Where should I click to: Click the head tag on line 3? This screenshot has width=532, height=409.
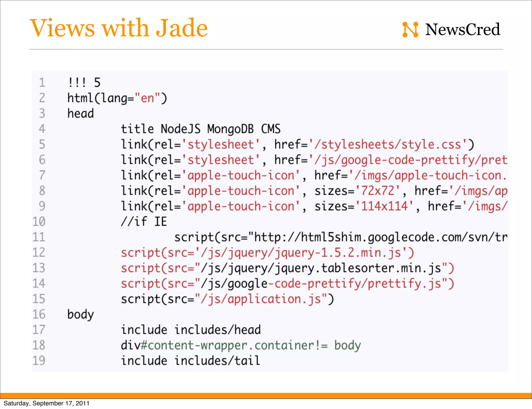pos(81,114)
